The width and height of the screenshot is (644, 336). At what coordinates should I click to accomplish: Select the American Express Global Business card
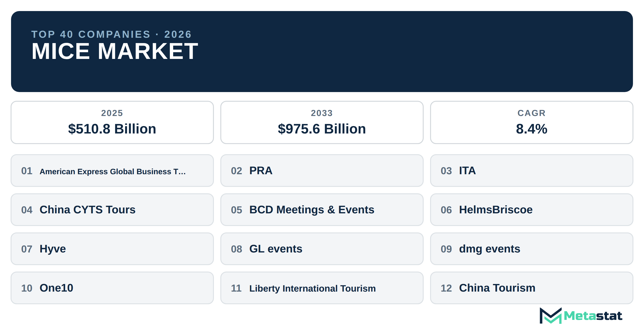(x=112, y=171)
